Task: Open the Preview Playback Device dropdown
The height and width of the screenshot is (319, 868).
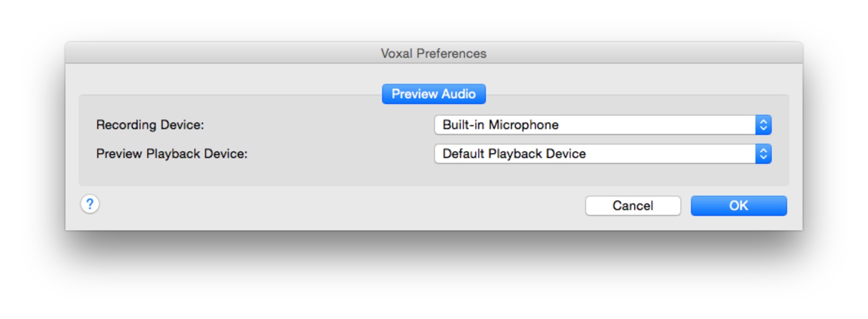Action: pyautogui.click(x=602, y=154)
